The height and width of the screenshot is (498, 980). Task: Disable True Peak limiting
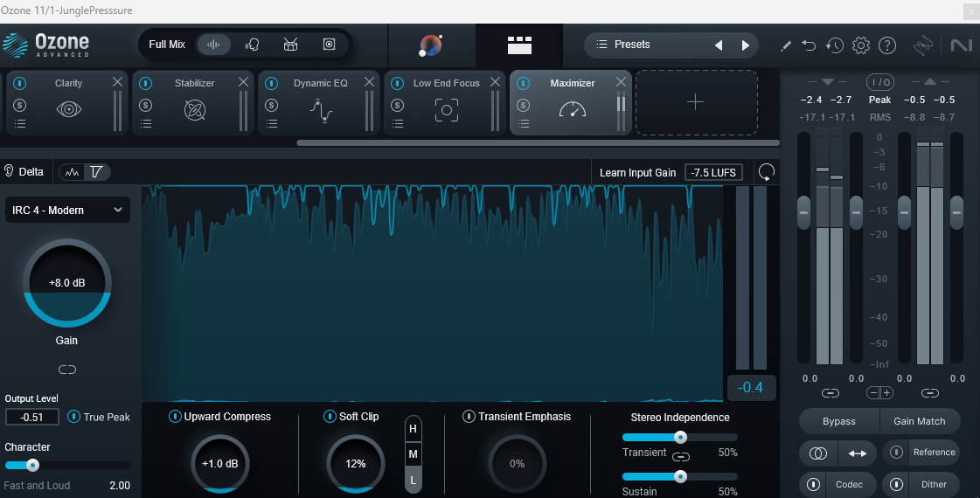(73, 416)
